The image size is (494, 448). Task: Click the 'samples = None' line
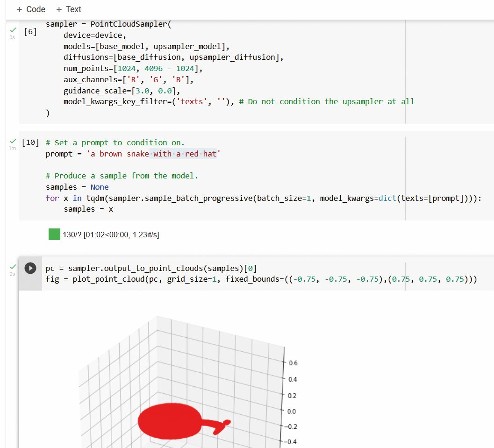point(77,187)
